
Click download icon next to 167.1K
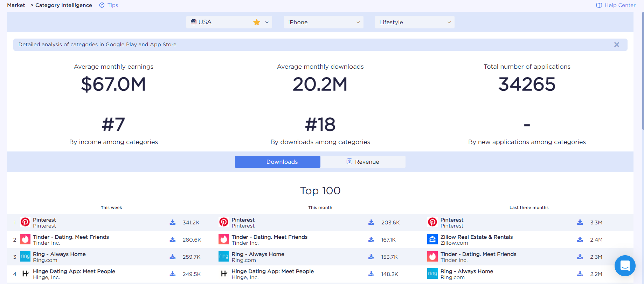[371, 239]
